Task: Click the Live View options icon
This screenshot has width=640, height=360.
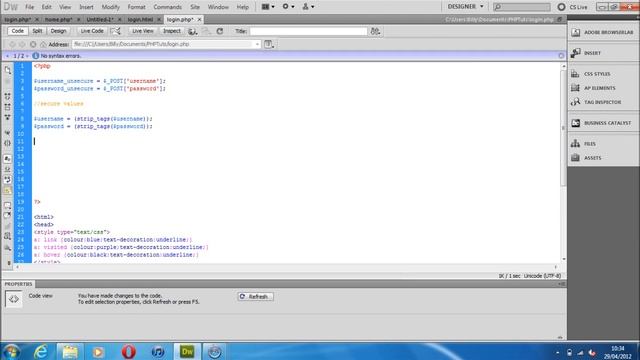Action: (x=269, y=44)
